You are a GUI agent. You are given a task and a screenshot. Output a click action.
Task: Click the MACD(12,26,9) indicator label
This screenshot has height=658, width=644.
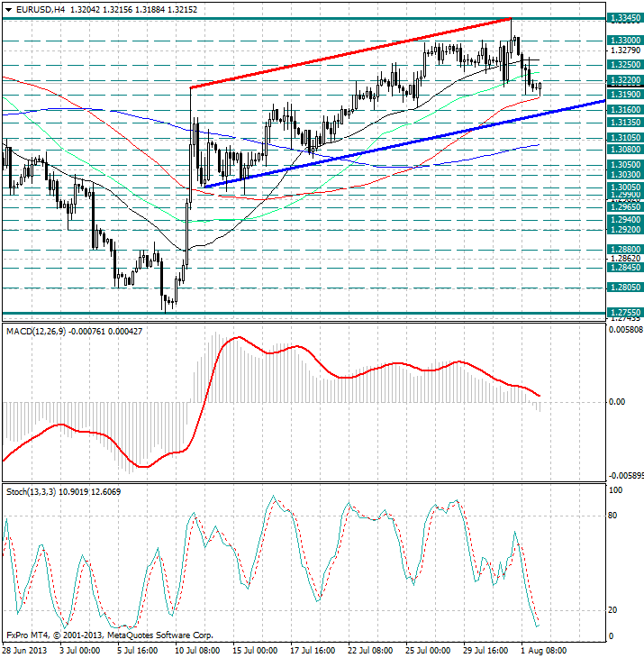coord(36,332)
